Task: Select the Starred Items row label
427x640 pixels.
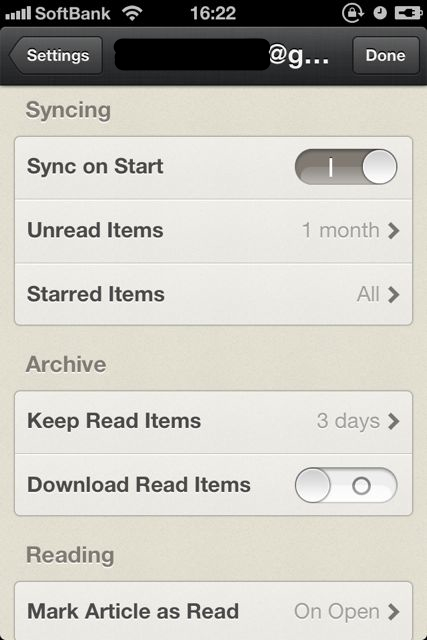Action: 96,294
